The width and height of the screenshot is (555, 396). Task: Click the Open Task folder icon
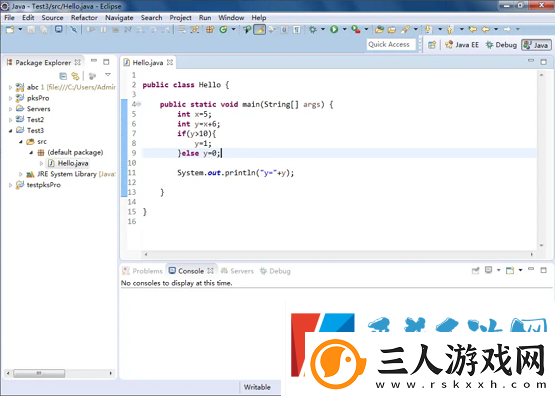392,30
